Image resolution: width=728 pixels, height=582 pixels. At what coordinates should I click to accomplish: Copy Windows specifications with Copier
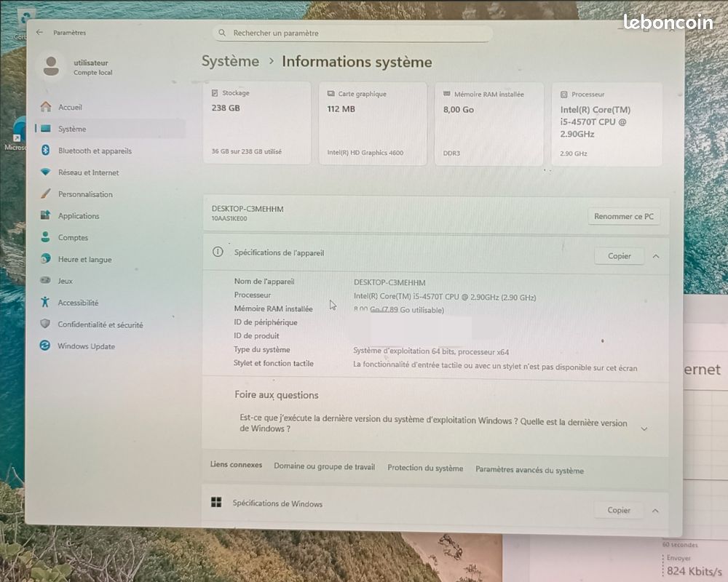[x=619, y=510]
